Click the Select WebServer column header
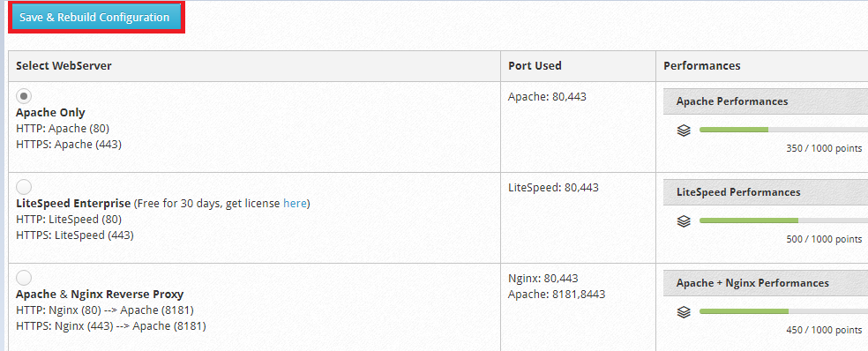The height and width of the screenshot is (351, 868). tap(64, 66)
